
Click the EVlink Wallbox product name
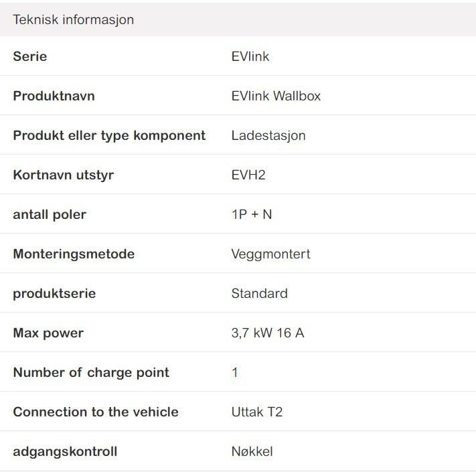point(276,96)
